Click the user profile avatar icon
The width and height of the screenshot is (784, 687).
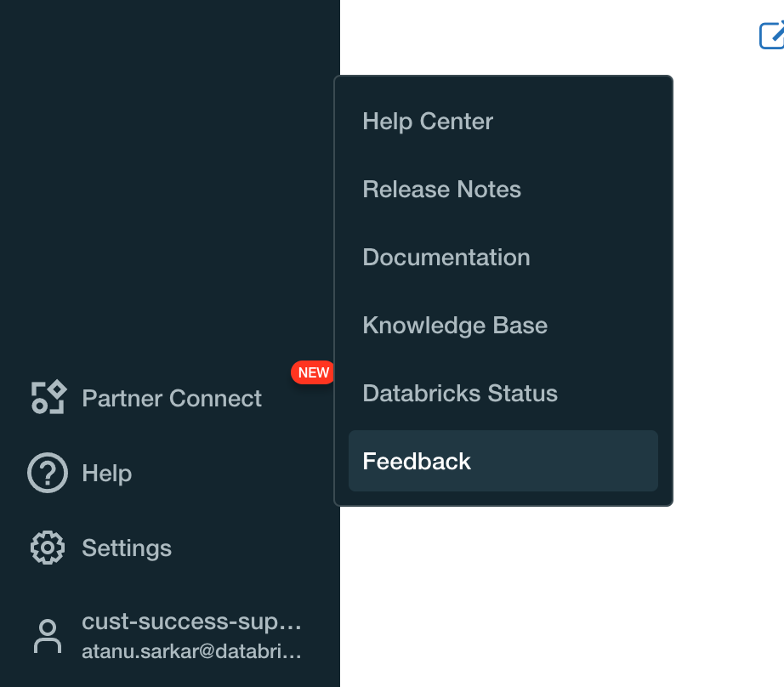(x=48, y=636)
